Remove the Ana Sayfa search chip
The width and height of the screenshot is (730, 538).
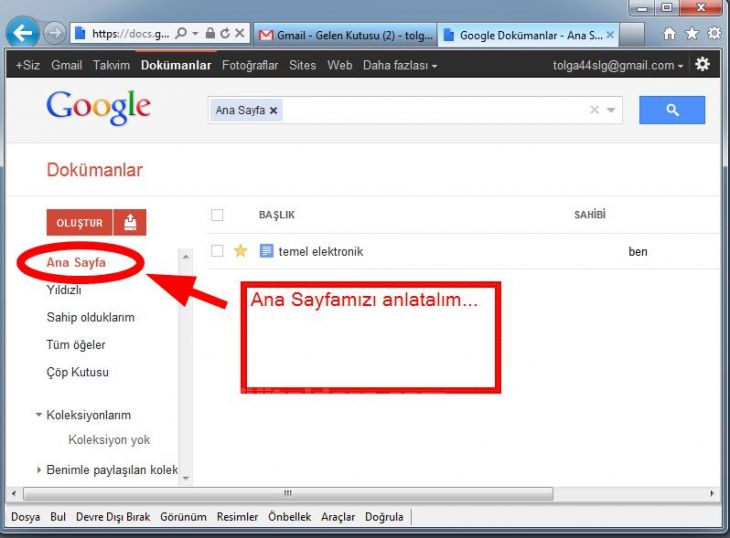coord(274,110)
